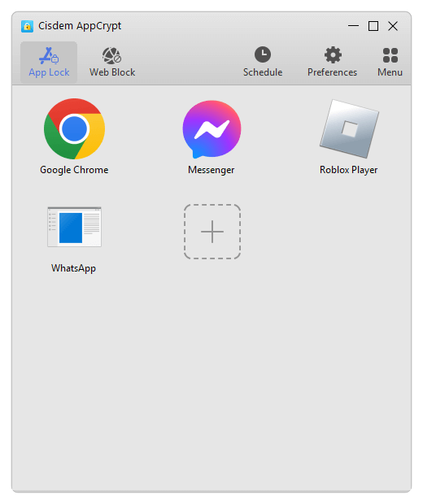The image size is (423, 504).
Task: Open the Menu grid icon
Action: pos(390,63)
